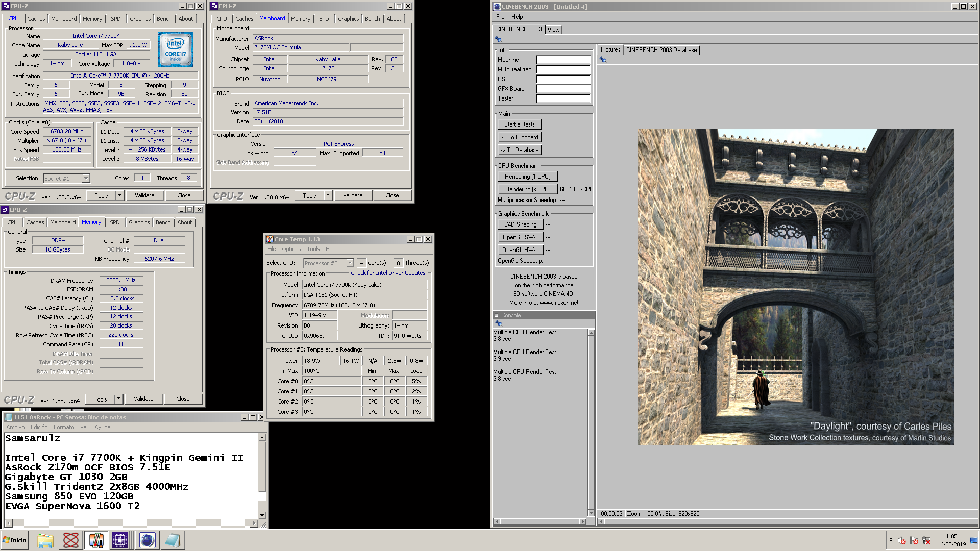Open SPD tab in CPU-Z Memory window
The height and width of the screenshot is (551, 980).
pyautogui.click(x=115, y=222)
